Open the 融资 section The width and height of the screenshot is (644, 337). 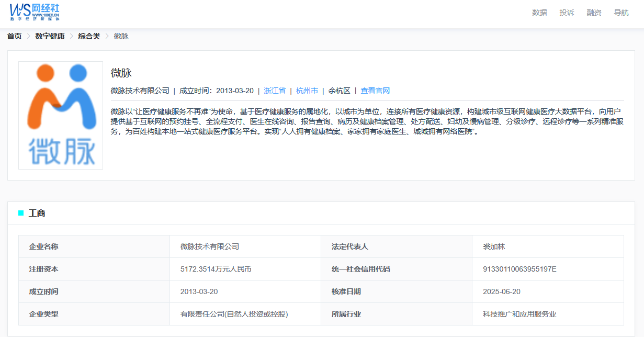coord(594,12)
